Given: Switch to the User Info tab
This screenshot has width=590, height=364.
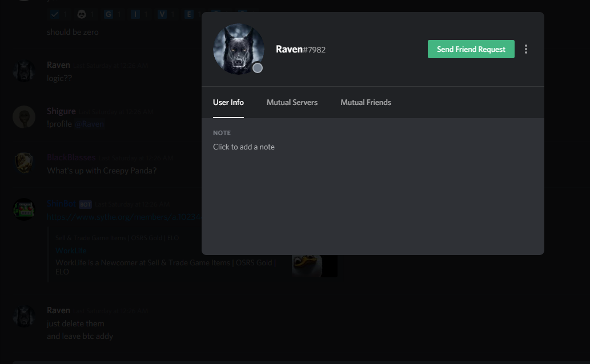Looking at the screenshot, I should click(228, 102).
